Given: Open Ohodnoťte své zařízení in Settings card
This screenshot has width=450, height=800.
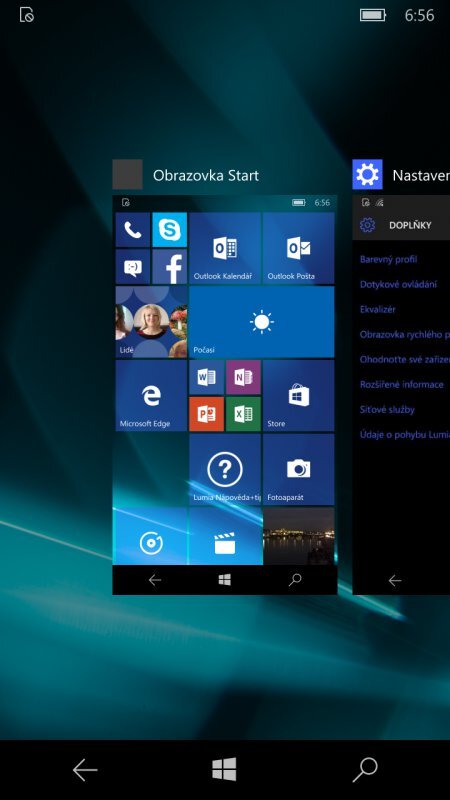Looking at the screenshot, I should pos(405,360).
